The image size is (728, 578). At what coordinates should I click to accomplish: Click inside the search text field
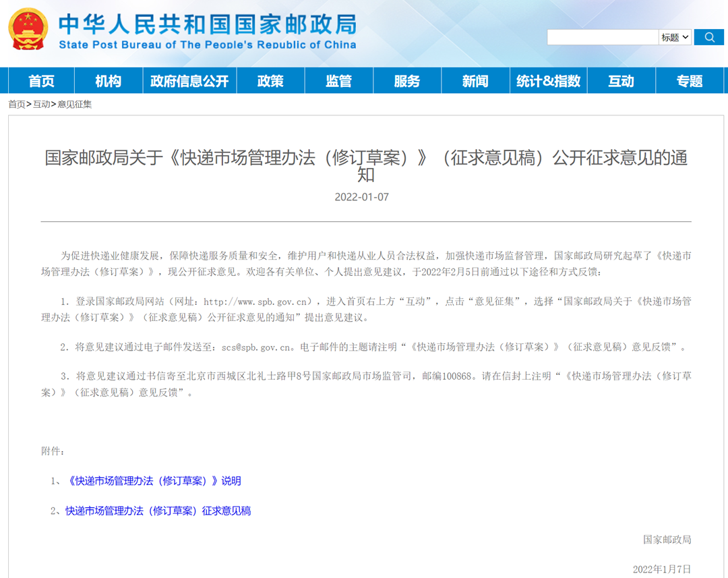coord(602,37)
